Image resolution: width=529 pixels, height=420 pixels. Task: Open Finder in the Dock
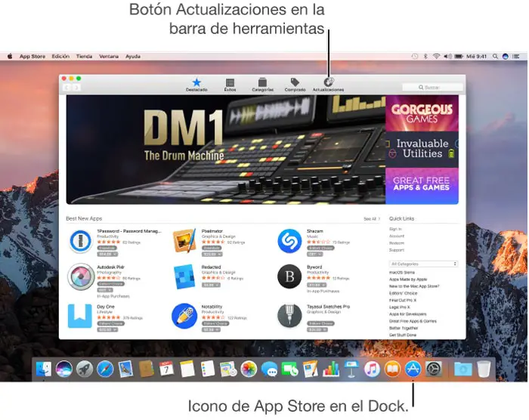click(x=44, y=369)
